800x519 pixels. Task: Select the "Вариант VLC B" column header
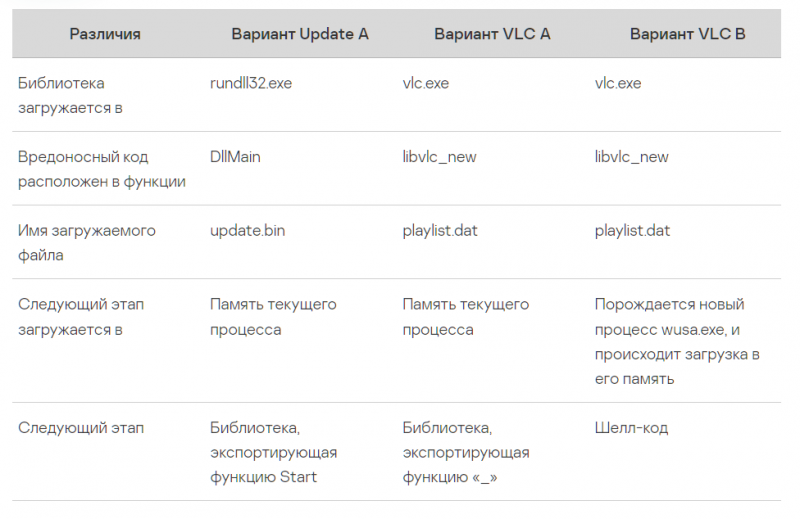tap(687, 34)
